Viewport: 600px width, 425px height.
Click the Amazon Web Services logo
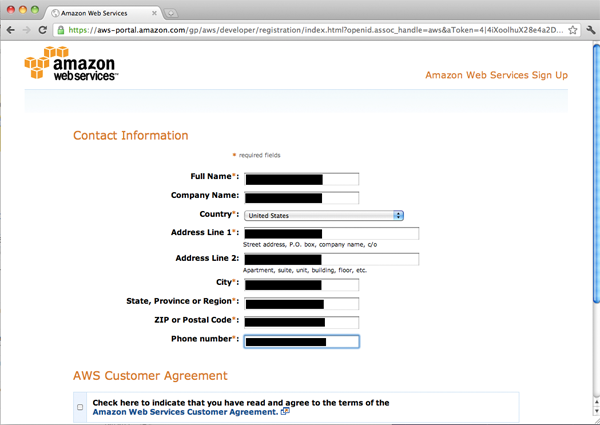pyautogui.click(x=71, y=63)
